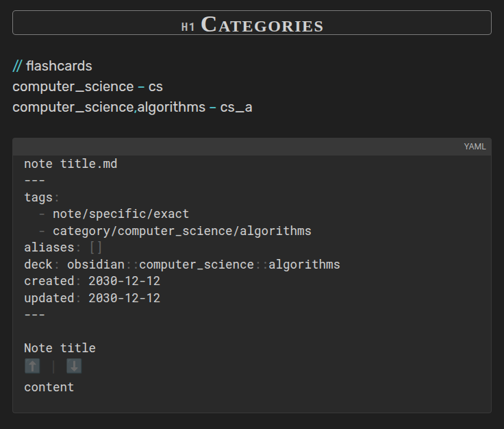This screenshot has width=504, height=429.
Task: Click the up arrow icon below Note title
Action: click(32, 366)
